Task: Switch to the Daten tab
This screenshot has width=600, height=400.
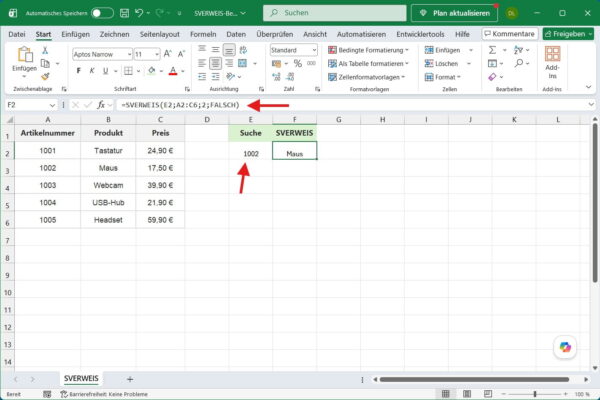Action: (x=236, y=34)
